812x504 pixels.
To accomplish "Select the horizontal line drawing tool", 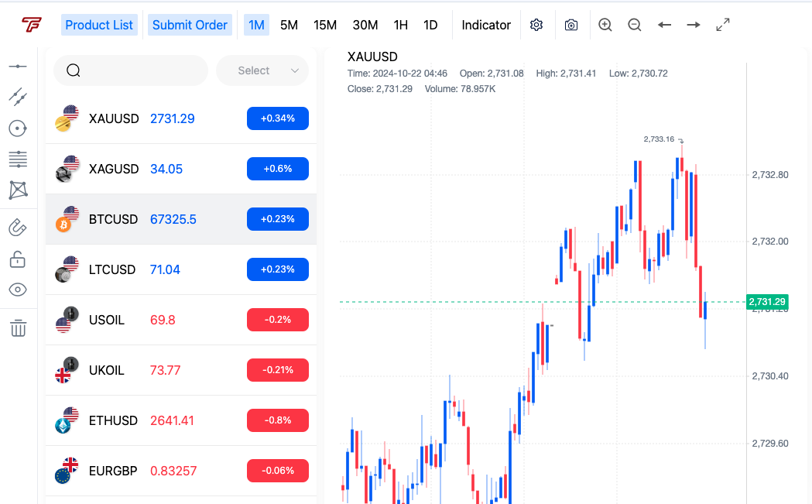I will pos(18,67).
